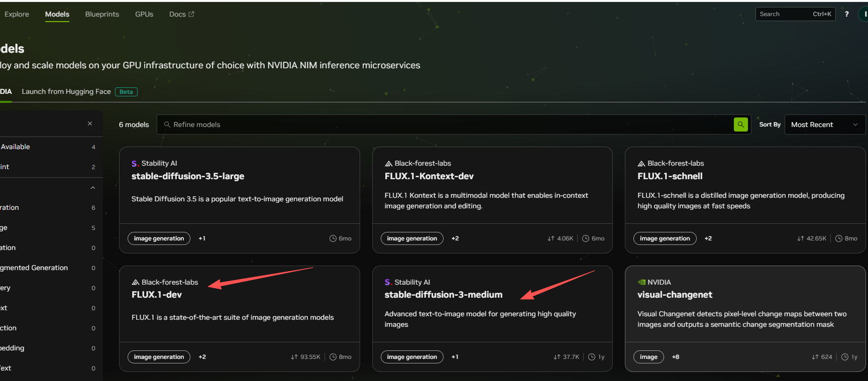Click the downloads icon beside 42.65K
Viewport: 868px width, 381px height.
pyautogui.click(x=800, y=238)
